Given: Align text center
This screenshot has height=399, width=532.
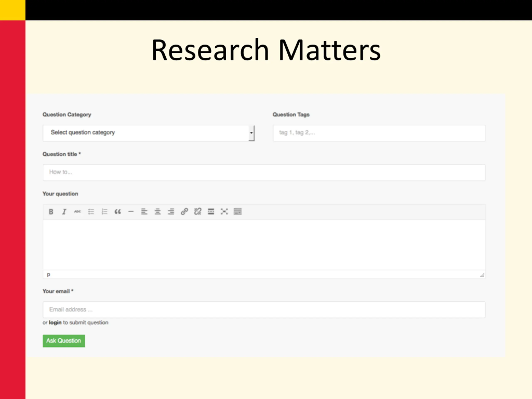Looking at the screenshot, I should click(158, 212).
